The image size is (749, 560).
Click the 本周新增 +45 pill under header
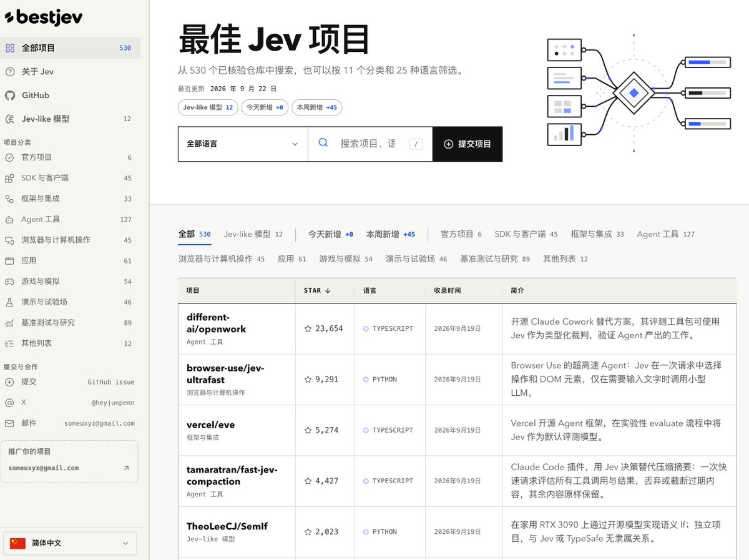316,107
